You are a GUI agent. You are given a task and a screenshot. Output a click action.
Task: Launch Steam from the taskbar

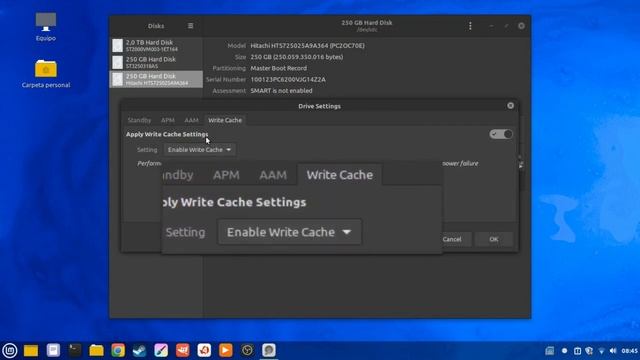tap(140, 350)
